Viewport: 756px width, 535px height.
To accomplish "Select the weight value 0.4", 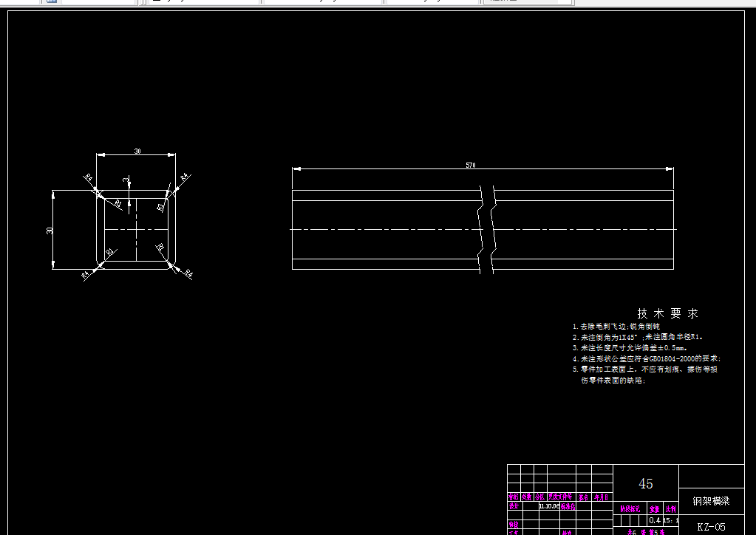I will coord(655,520).
